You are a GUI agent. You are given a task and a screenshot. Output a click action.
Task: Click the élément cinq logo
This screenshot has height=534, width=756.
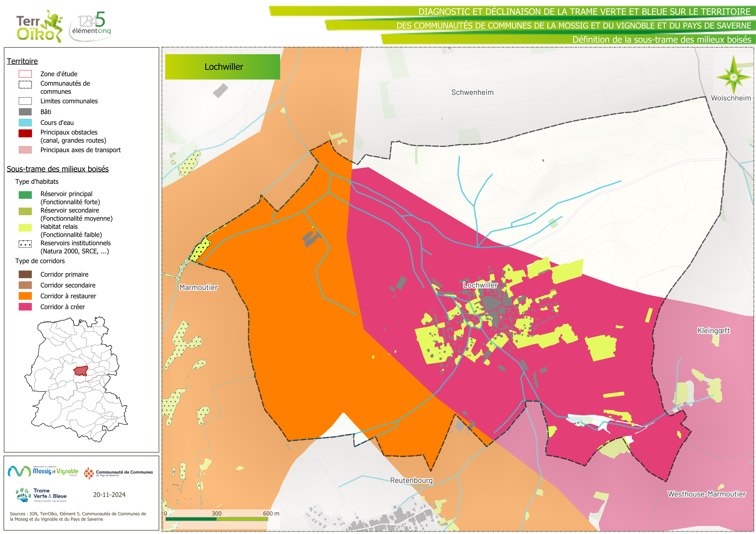click(91, 26)
